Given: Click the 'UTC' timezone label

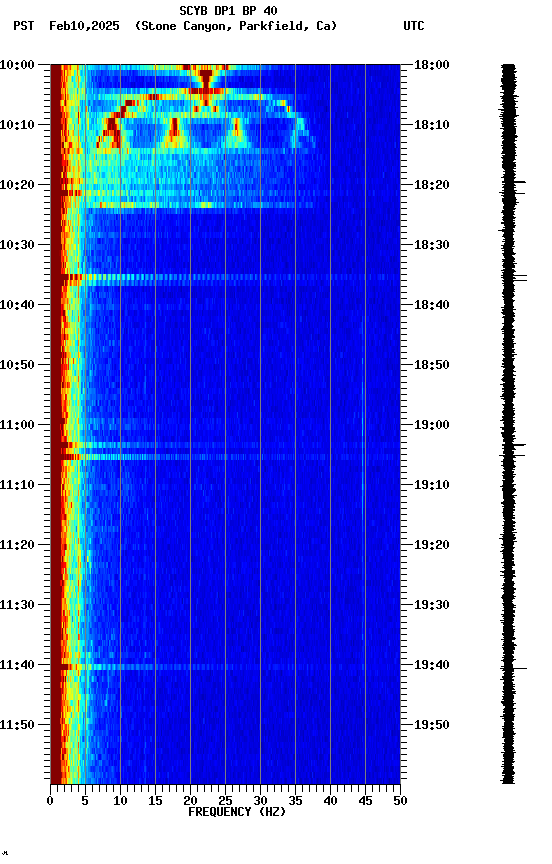Looking at the screenshot, I should click(414, 26).
